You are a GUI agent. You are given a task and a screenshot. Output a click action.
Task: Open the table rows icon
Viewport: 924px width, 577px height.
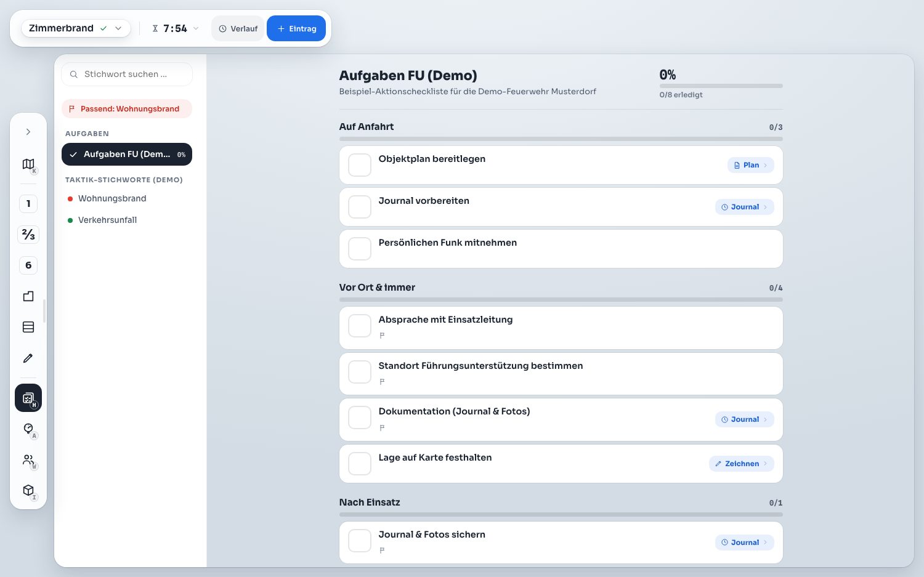point(28,327)
